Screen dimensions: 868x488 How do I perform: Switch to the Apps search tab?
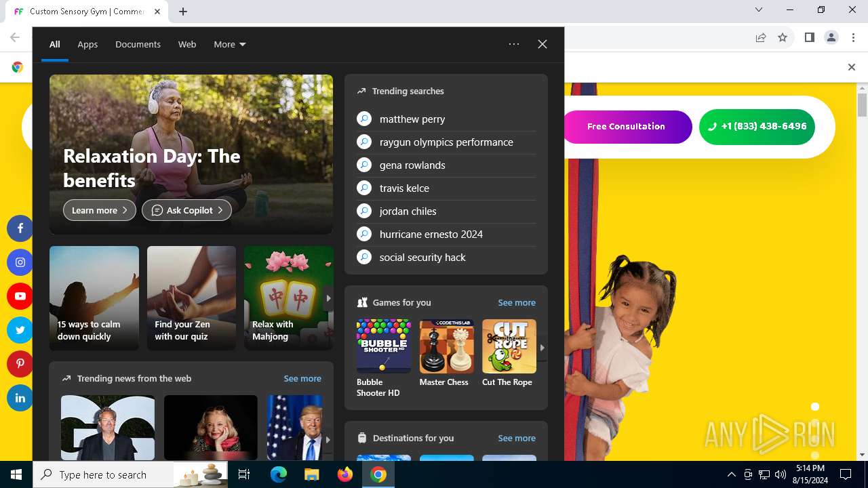[x=87, y=44]
